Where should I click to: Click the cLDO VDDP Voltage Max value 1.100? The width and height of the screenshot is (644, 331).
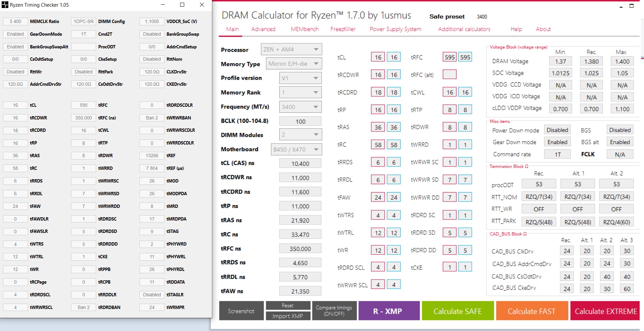pos(622,109)
